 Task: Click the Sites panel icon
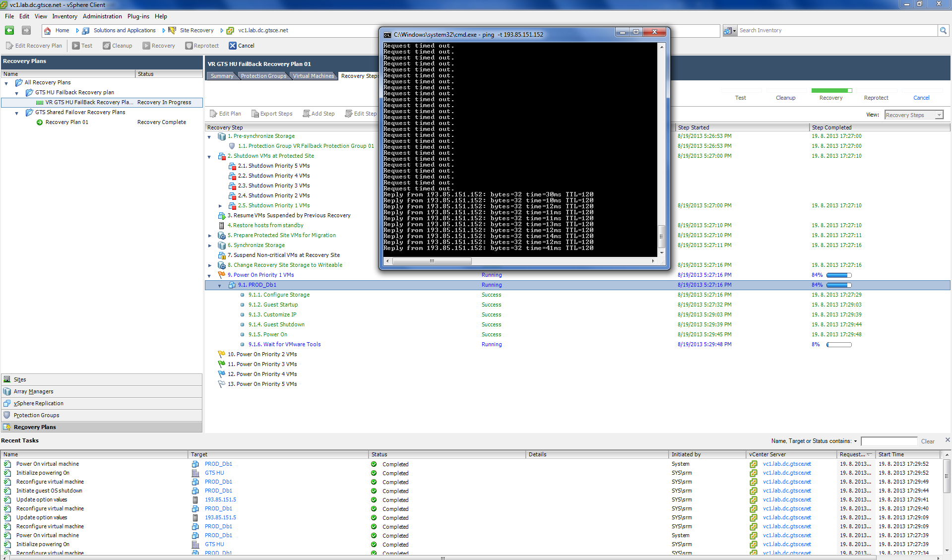(7, 379)
